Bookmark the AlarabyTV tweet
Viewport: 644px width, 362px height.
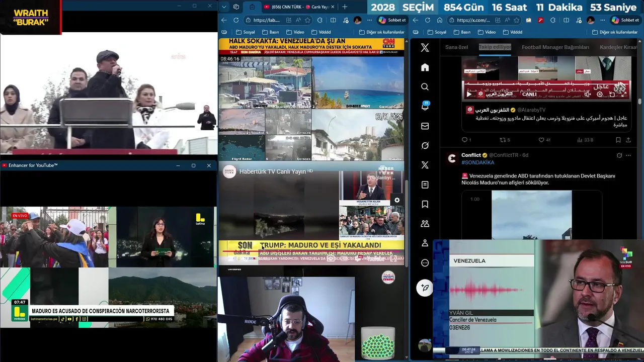618,140
